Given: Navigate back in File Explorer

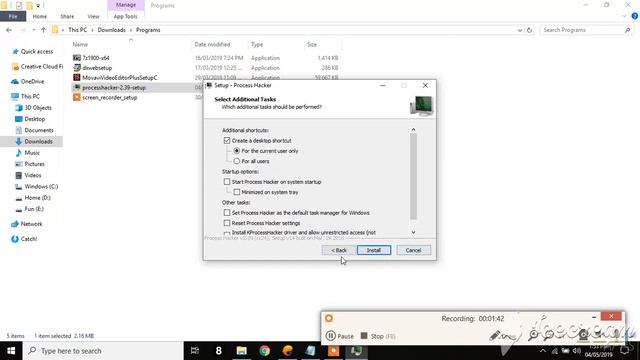Looking at the screenshot, I should click(9, 30).
